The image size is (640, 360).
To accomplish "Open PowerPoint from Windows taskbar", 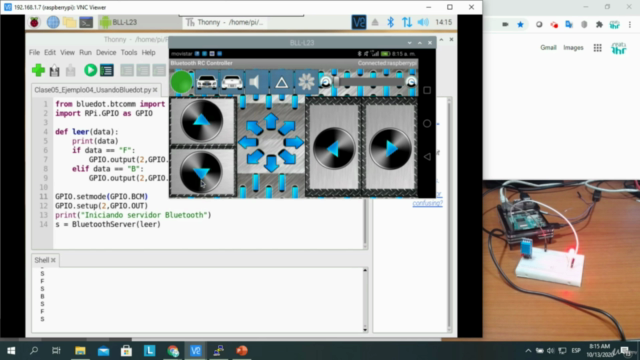I will point(242,351).
